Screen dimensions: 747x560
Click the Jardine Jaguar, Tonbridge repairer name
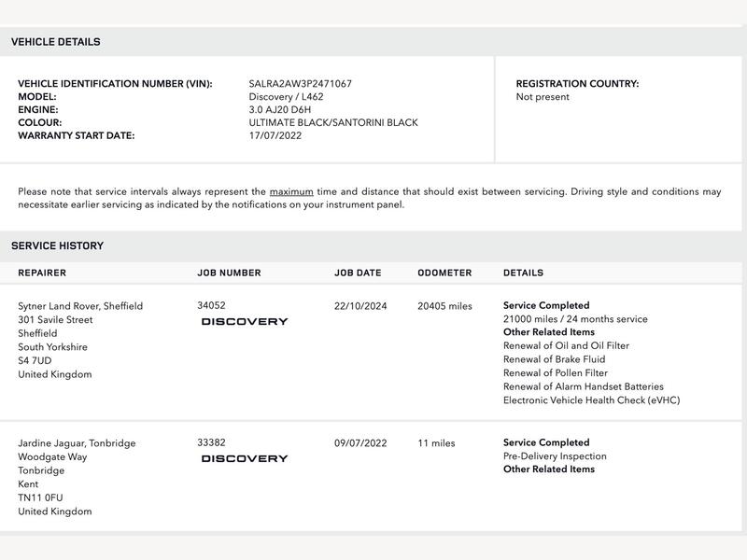(x=77, y=443)
